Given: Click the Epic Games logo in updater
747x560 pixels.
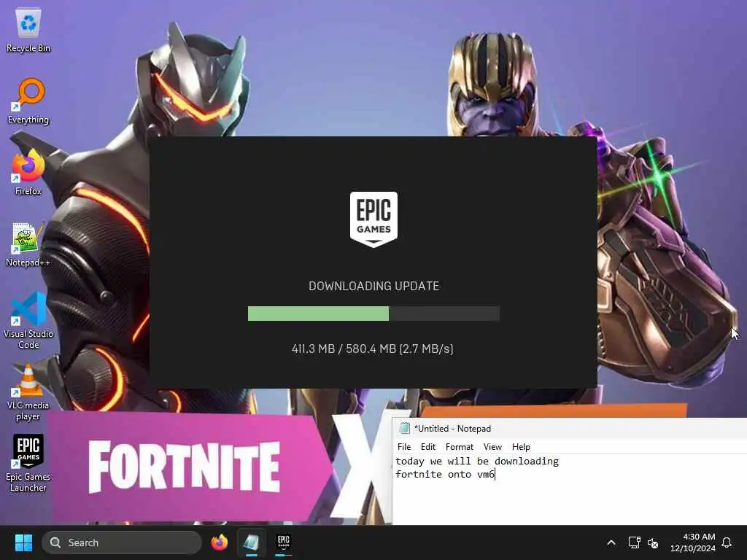Looking at the screenshot, I should 373,219.
